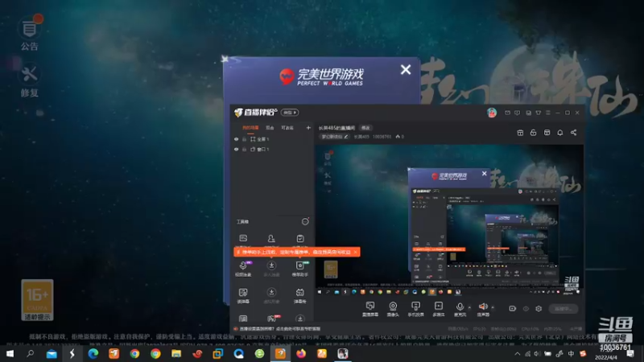
Task: Switch to the third scene tab
Action: pyautogui.click(x=287, y=128)
